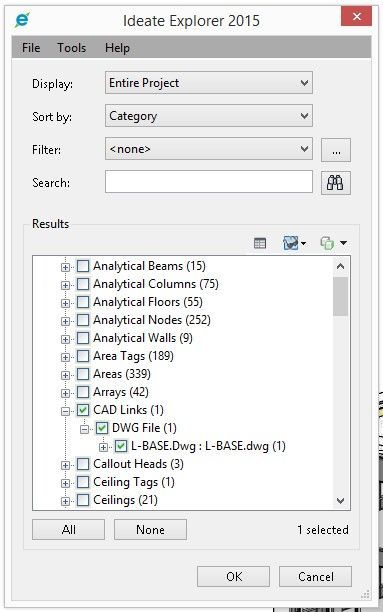Screen dimensions: 383x612
Task: Expand the Area Tags node
Action: pos(65,357)
